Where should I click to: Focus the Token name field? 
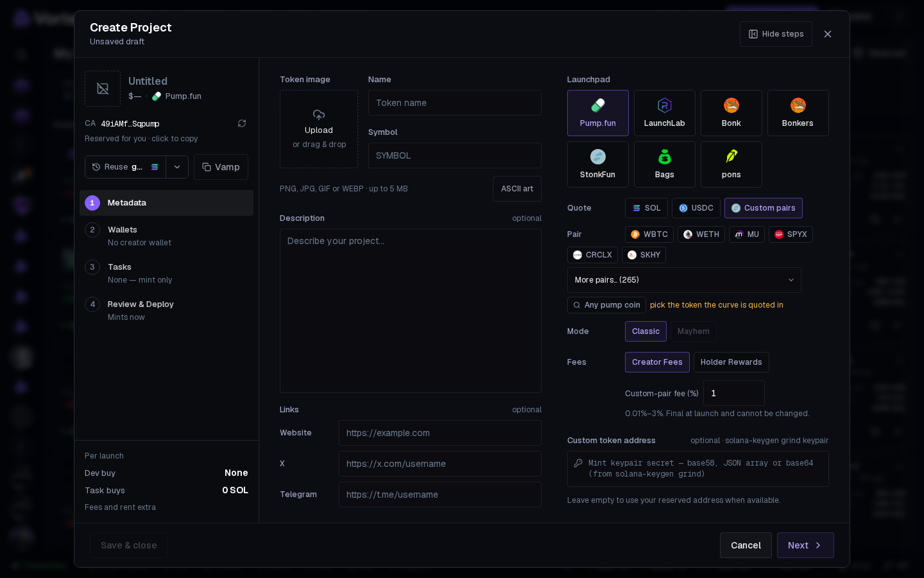coord(455,103)
